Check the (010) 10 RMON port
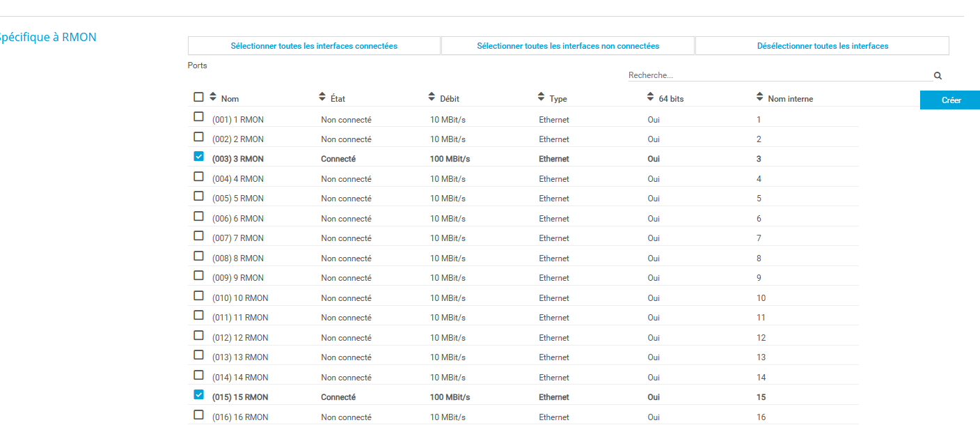The width and height of the screenshot is (980, 425). 199,296
